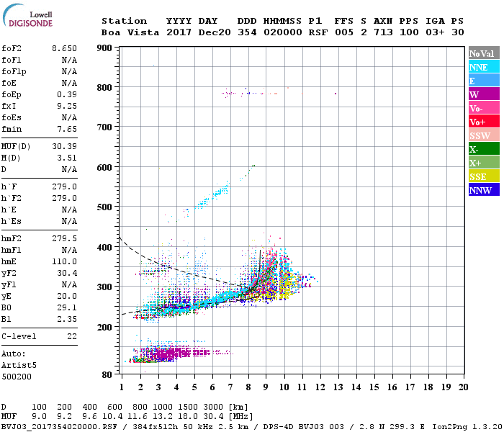The width and height of the screenshot is (504, 432).
Task: Click the 900 y-axis label
Action: point(104,48)
